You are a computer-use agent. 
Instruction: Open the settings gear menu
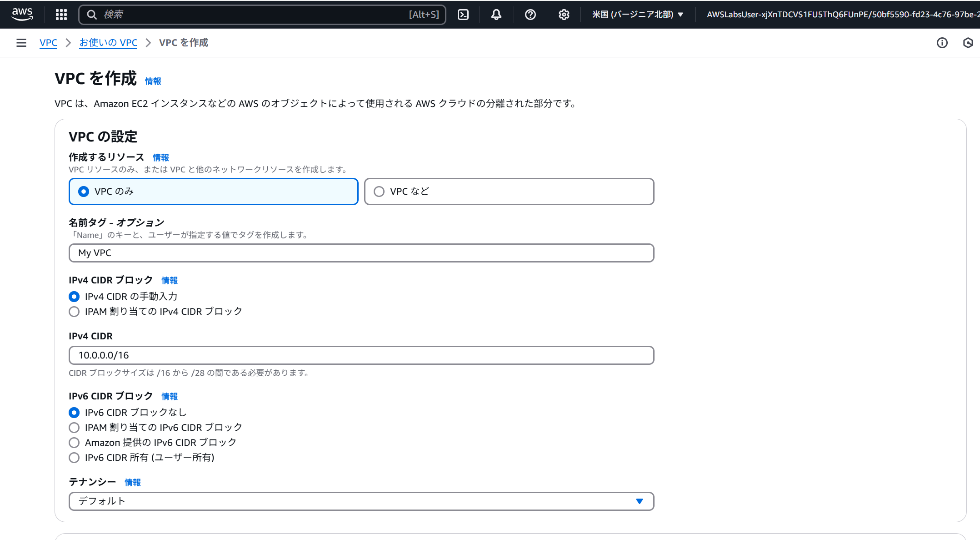pyautogui.click(x=564, y=15)
